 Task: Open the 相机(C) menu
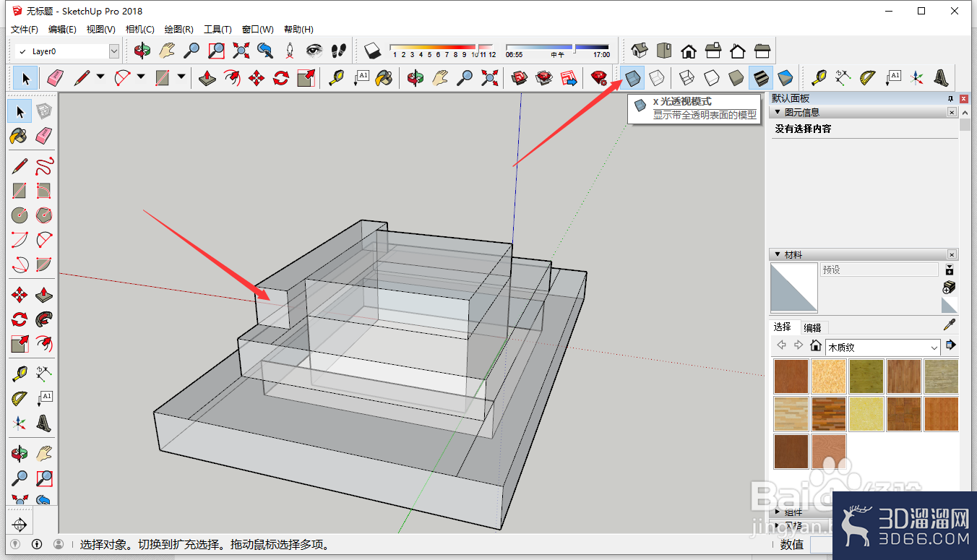pyautogui.click(x=139, y=30)
